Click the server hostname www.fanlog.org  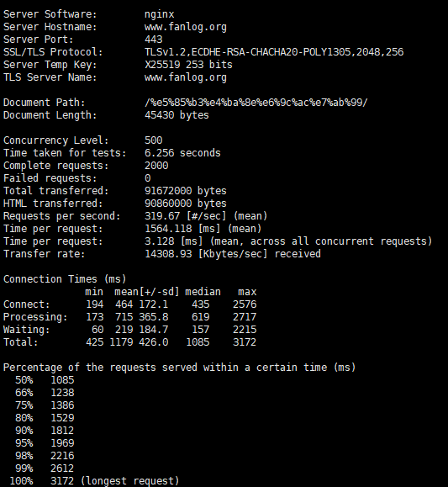pyautogui.click(x=186, y=27)
